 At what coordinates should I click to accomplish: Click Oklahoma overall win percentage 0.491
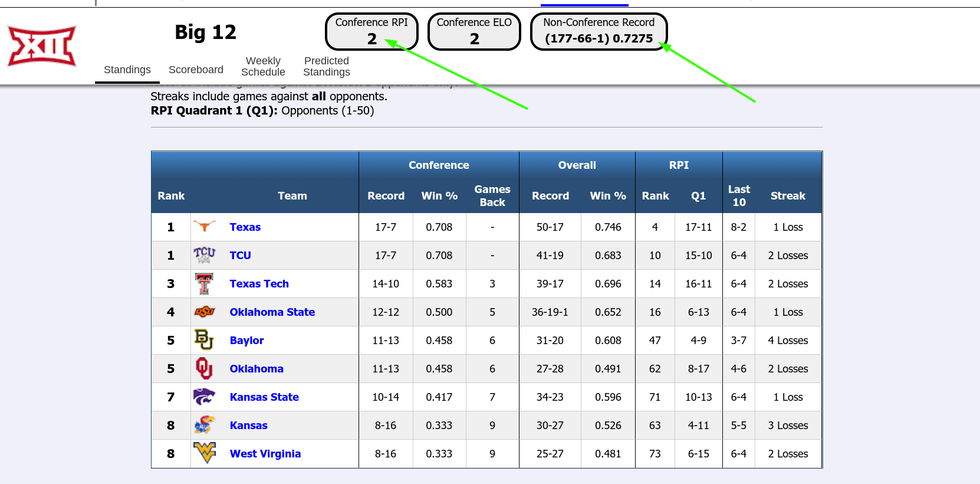[x=608, y=369]
